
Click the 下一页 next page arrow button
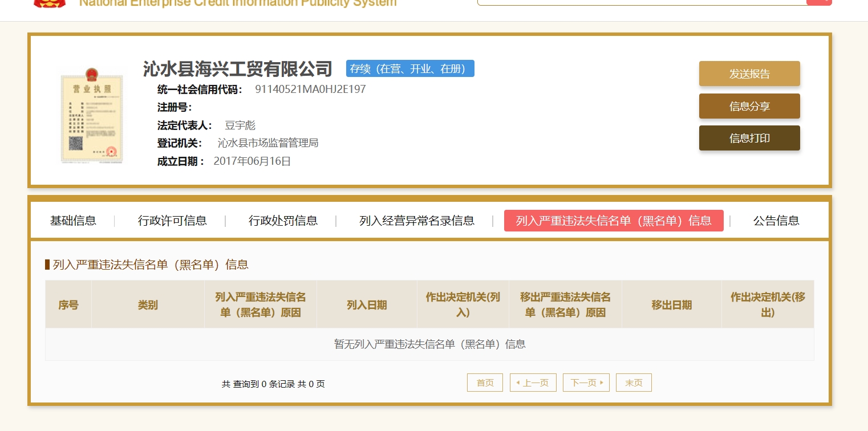(x=586, y=383)
